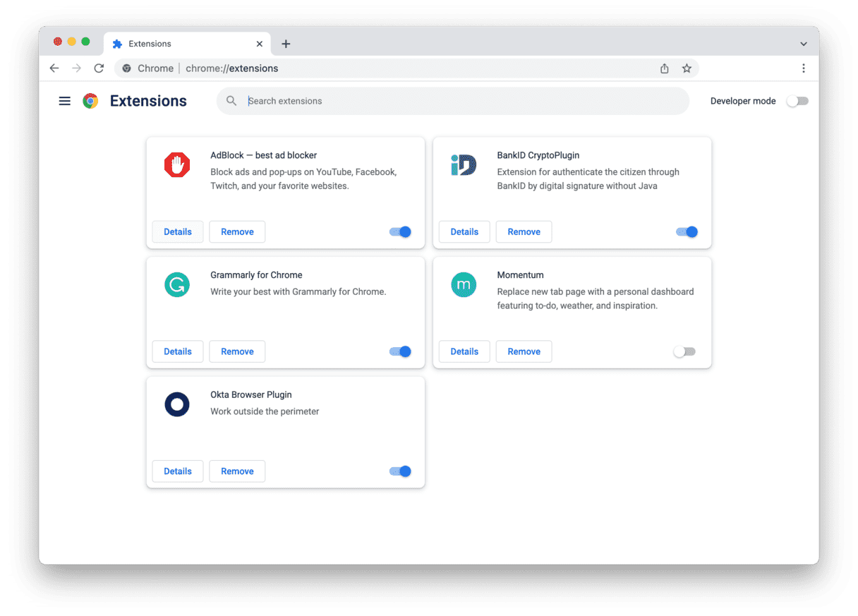
Task: Open a new tab with plus button
Action: click(286, 44)
